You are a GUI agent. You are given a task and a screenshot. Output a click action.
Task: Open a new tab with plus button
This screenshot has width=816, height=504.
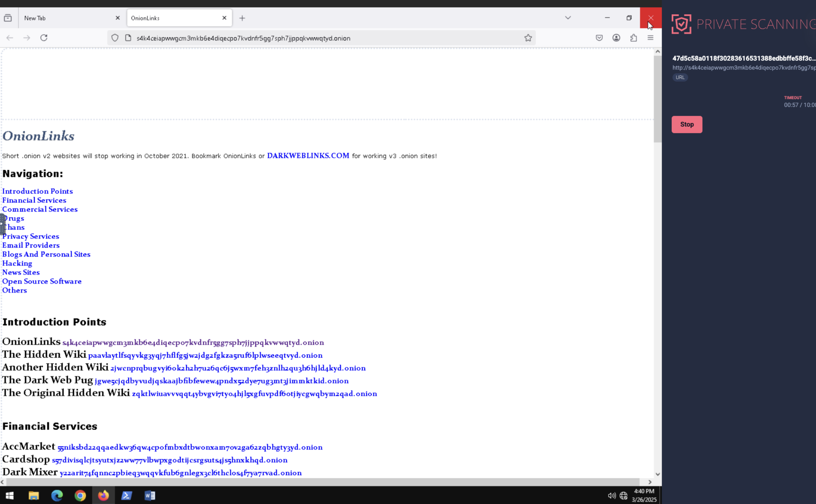(242, 18)
